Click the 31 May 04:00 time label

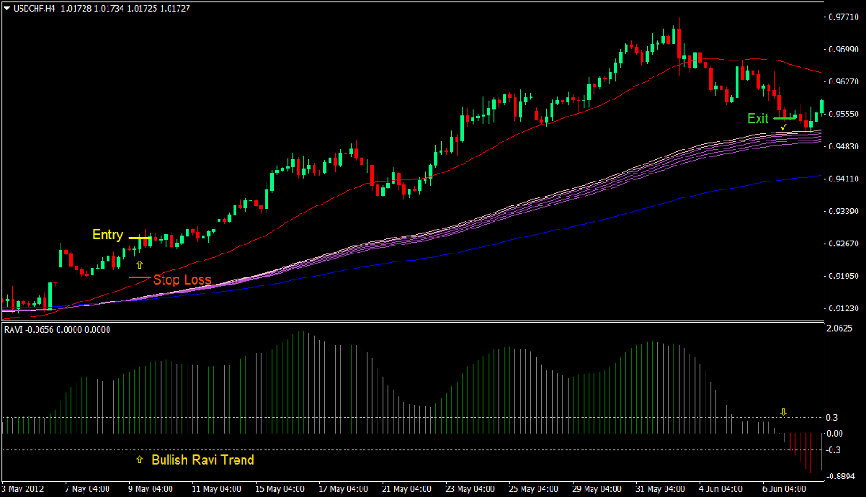[660, 489]
